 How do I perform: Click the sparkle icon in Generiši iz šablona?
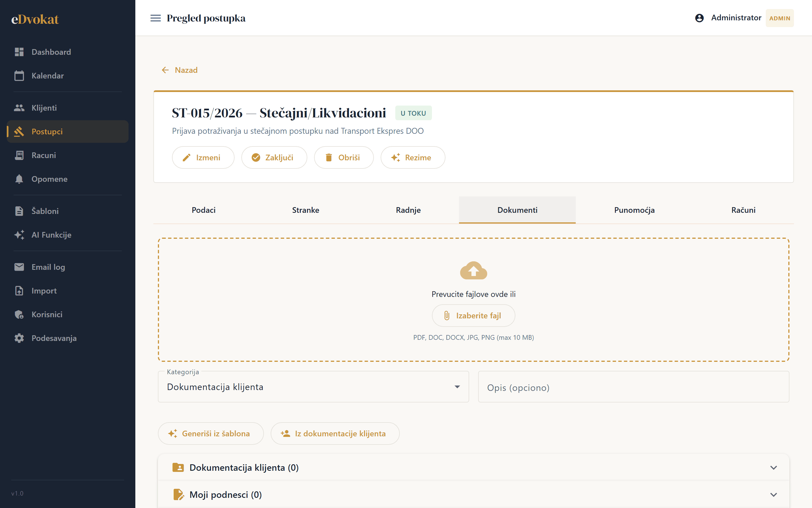click(x=173, y=433)
